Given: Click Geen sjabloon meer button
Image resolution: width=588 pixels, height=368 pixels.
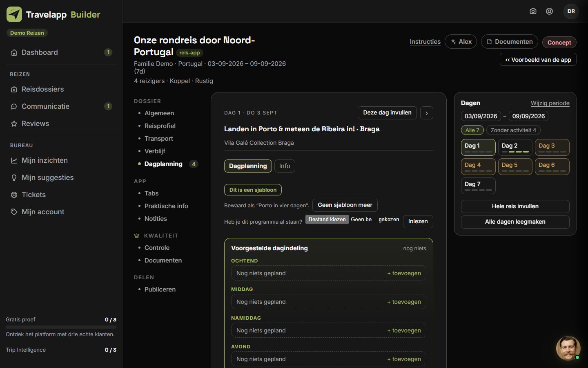Looking at the screenshot, I should click(345, 205).
